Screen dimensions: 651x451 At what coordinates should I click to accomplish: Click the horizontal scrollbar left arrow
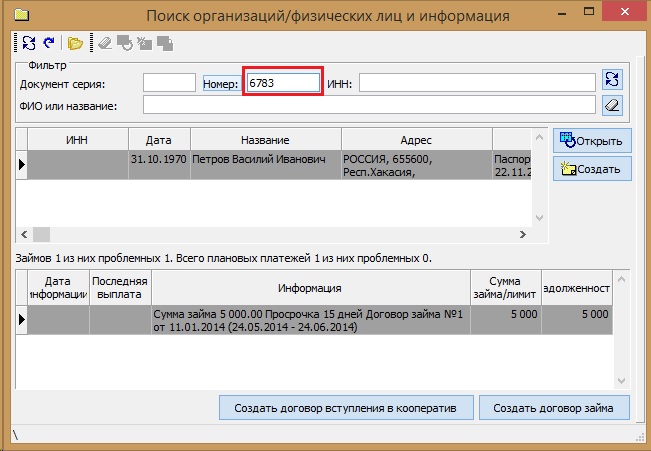pyautogui.click(x=24, y=235)
